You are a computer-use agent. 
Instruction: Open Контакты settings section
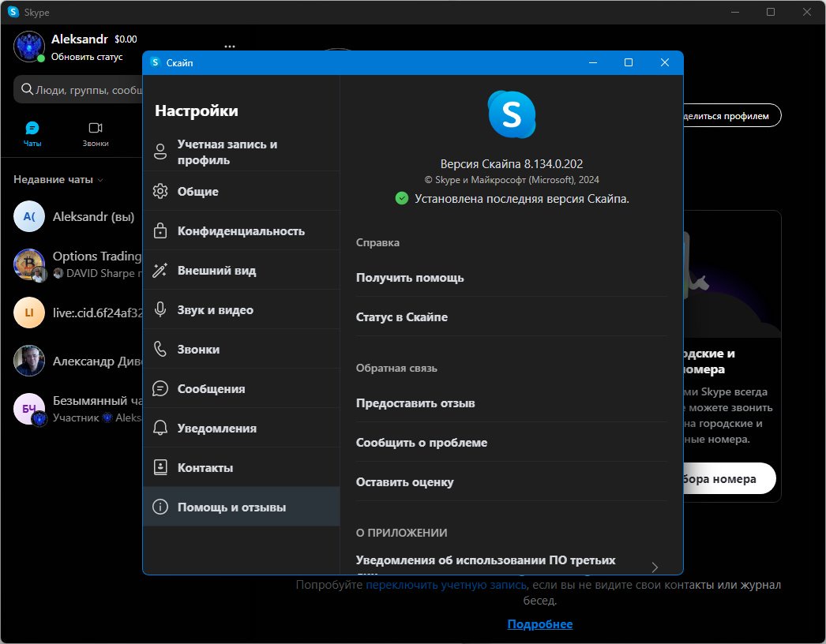point(242,467)
